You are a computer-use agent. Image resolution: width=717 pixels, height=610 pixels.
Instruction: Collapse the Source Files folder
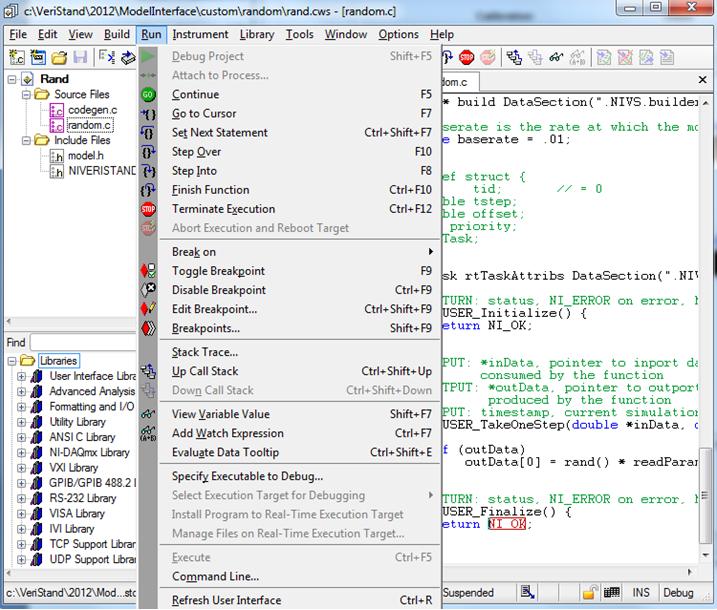[27, 95]
